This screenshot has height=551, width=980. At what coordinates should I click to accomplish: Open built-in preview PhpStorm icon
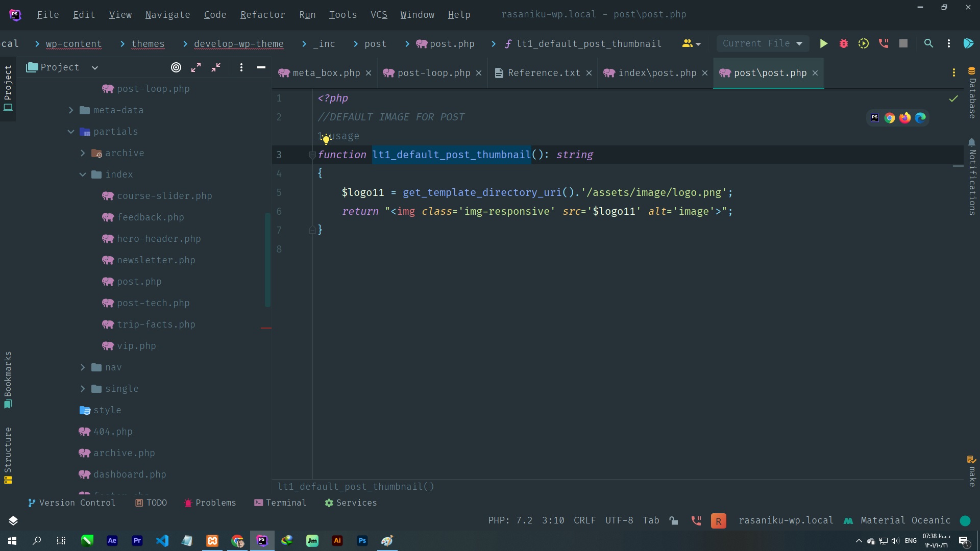[x=875, y=118]
